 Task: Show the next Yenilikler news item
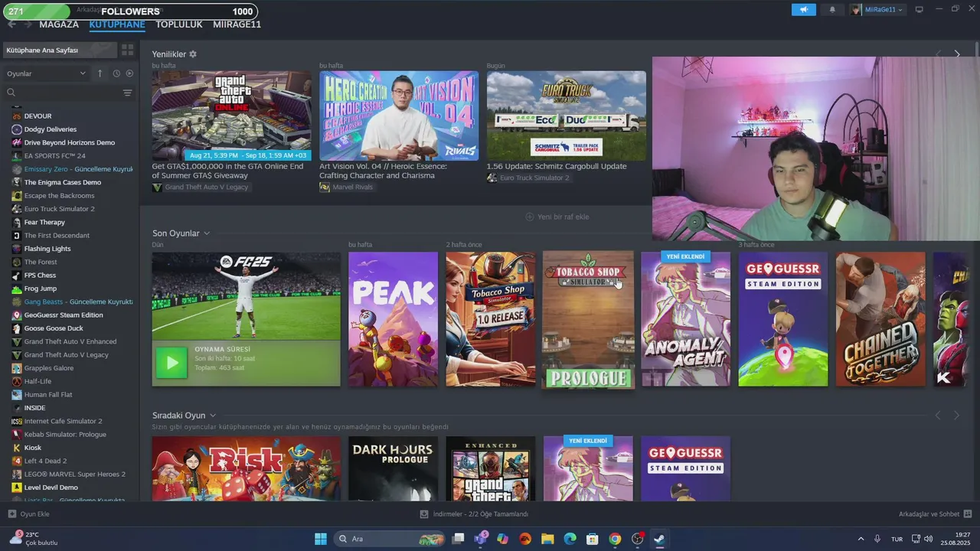click(957, 54)
